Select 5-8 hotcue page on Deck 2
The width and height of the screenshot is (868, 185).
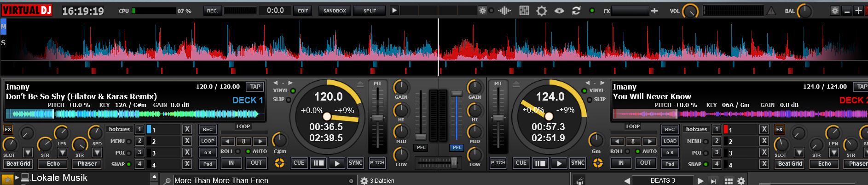pyautogui.click(x=670, y=152)
